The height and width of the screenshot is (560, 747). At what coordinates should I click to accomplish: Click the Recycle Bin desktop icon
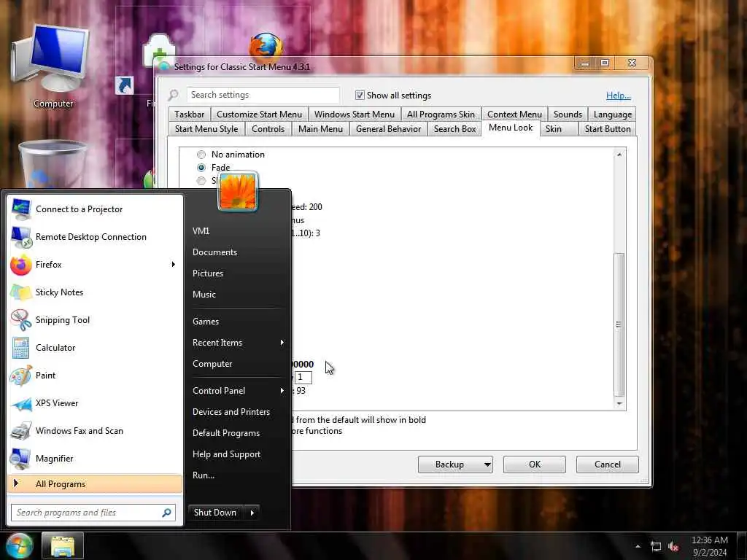(x=53, y=164)
